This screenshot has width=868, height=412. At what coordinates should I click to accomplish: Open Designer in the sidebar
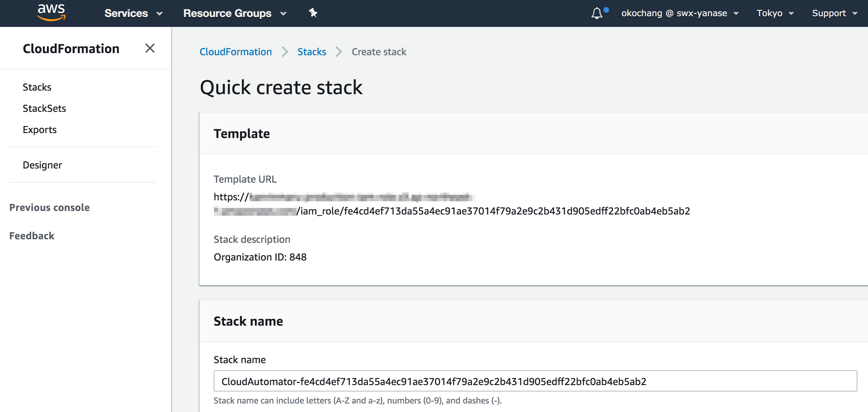[x=42, y=165]
